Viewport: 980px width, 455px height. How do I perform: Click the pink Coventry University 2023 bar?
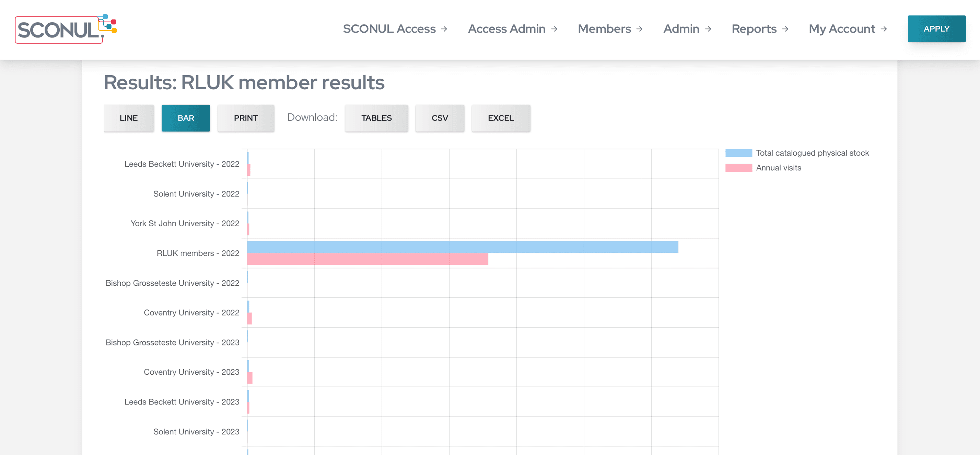[250, 378]
